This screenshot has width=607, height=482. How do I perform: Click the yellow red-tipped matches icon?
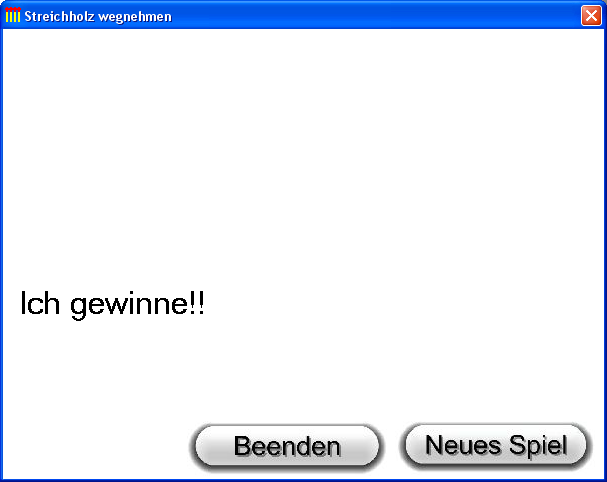(13, 15)
